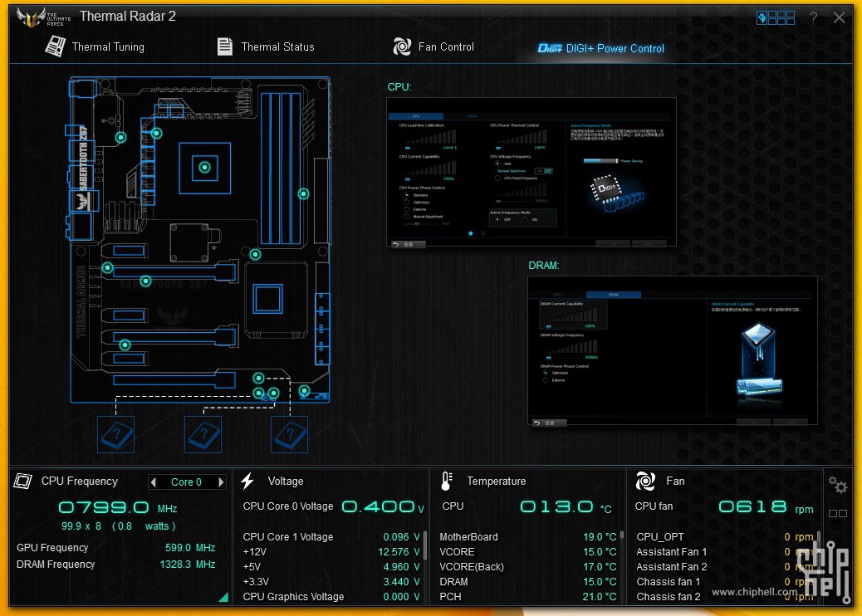Select the DIGI+ Power Control tab
Image resolution: width=862 pixels, height=616 pixels.
[601, 48]
